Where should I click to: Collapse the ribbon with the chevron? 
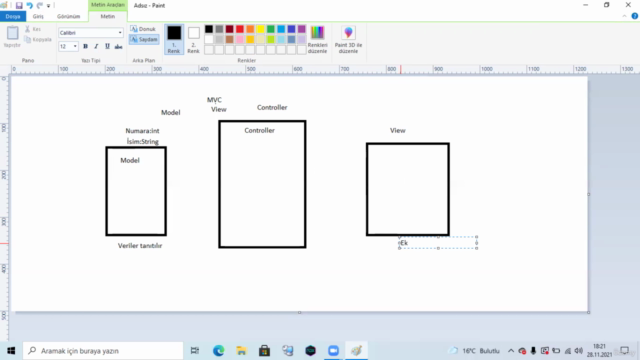coord(624,16)
